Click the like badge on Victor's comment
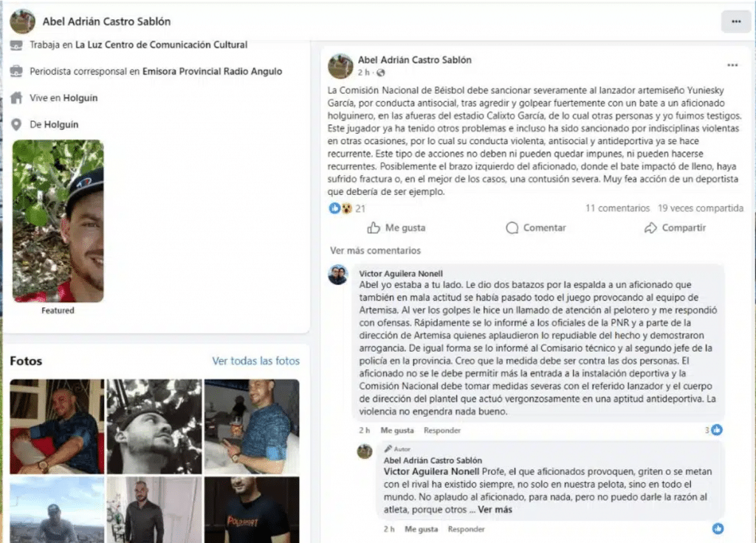The height and width of the screenshot is (543, 756). coord(717,429)
